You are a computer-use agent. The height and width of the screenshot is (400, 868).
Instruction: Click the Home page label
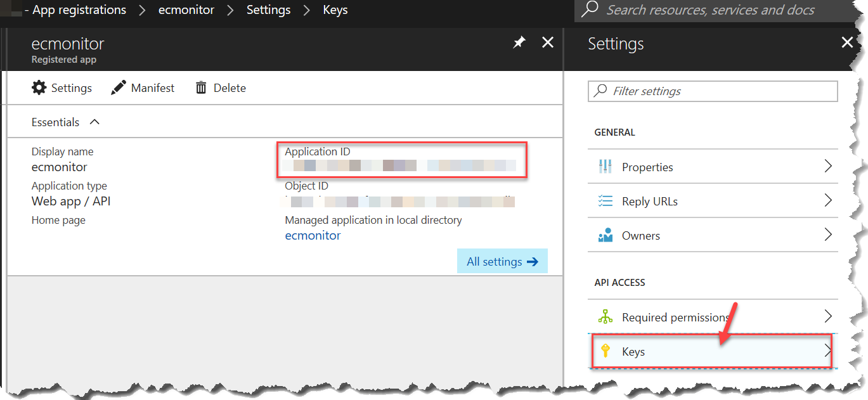(58, 220)
